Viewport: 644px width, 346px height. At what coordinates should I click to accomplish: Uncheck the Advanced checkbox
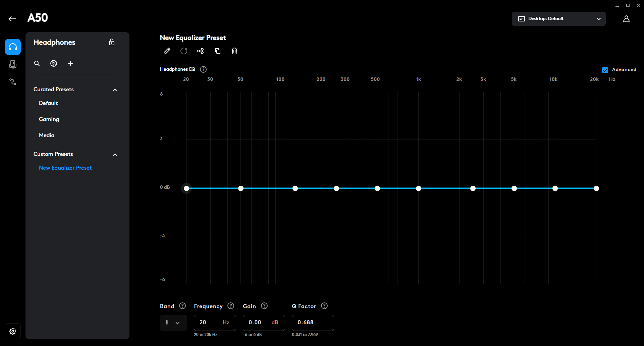coord(605,70)
